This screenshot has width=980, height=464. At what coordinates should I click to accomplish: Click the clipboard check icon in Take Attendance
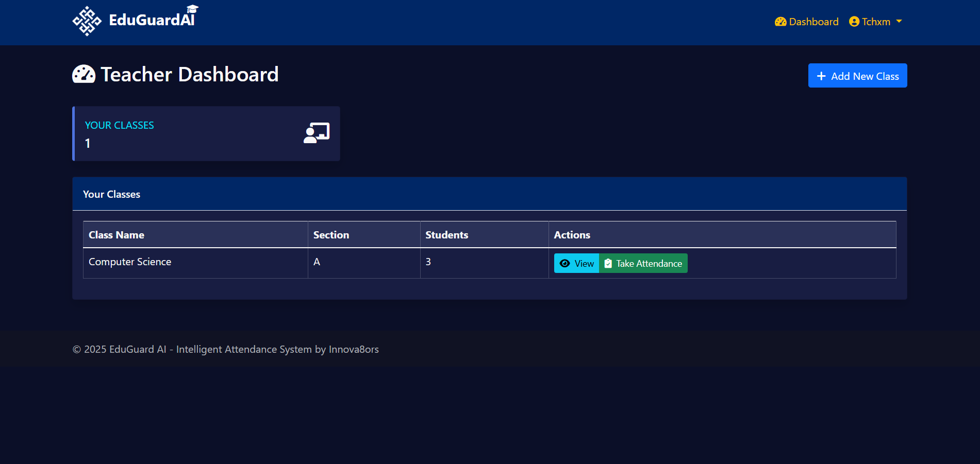[608, 263]
